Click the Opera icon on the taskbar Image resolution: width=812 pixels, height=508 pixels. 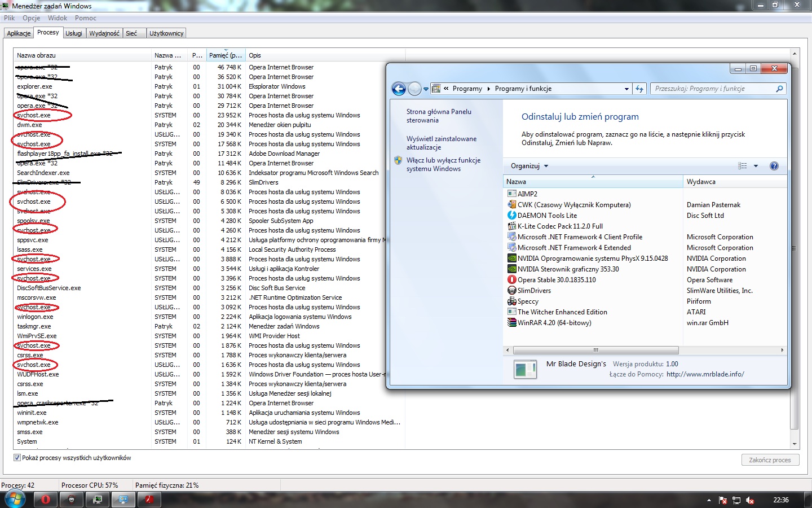46,500
